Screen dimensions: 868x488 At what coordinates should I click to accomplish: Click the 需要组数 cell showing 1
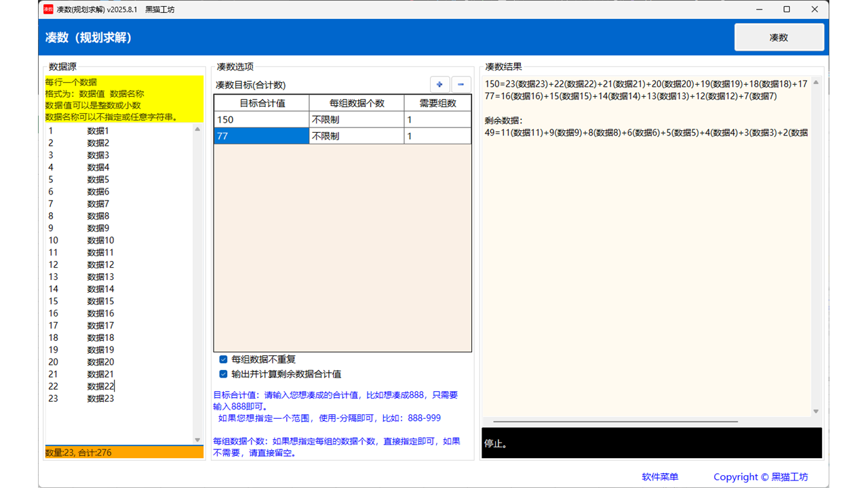point(437,119)
